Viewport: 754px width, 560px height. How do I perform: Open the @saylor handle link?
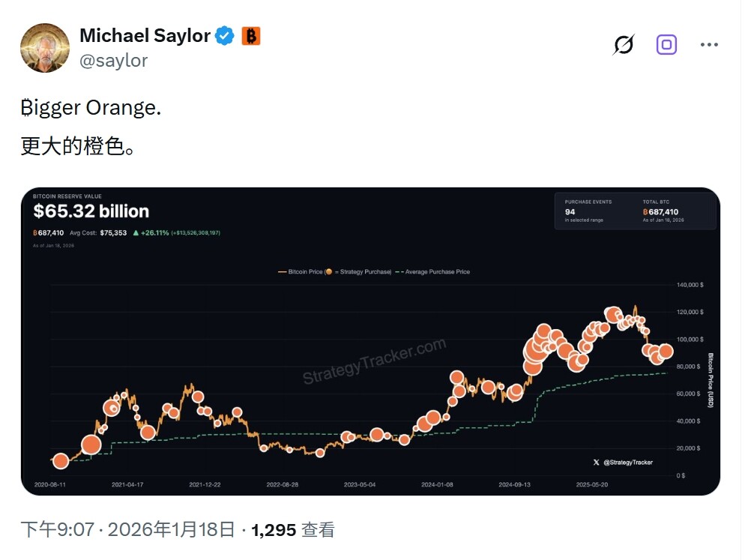coord(113,61)
